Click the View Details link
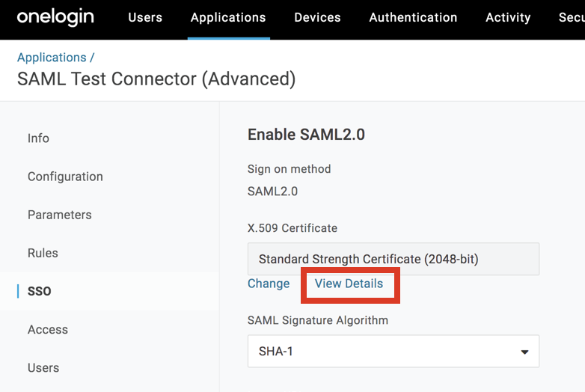The image size is (585, 392). point(349,284)
